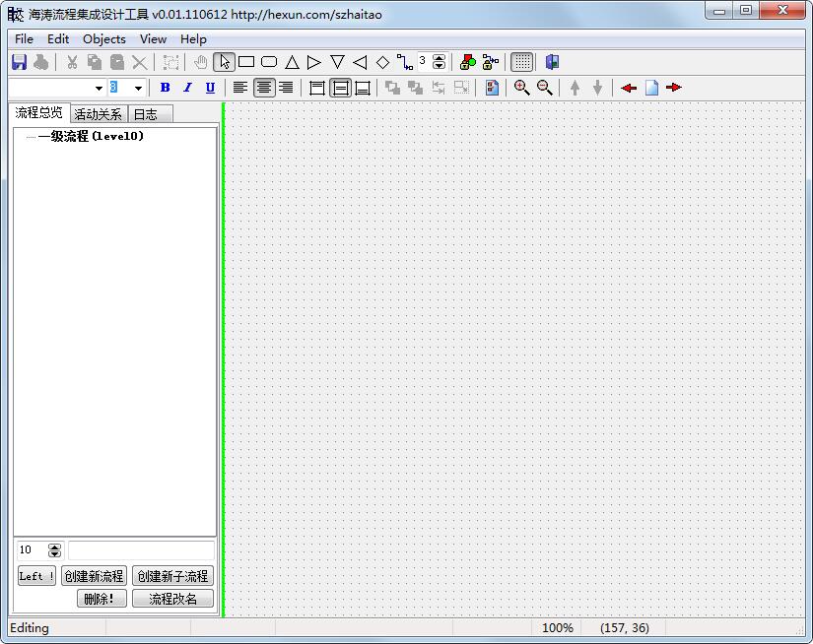Viewport: 813px width, 644px height.
Task: Switch to the 流程总览 tab
Action: pos(38,112)
